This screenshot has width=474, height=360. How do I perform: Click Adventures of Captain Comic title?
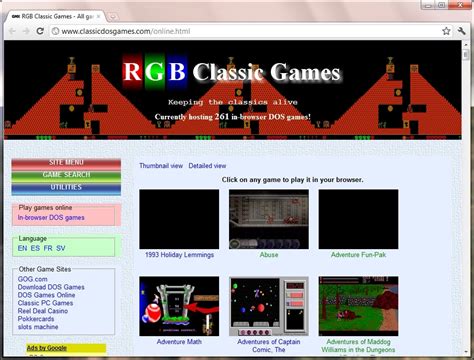[269, 346]
